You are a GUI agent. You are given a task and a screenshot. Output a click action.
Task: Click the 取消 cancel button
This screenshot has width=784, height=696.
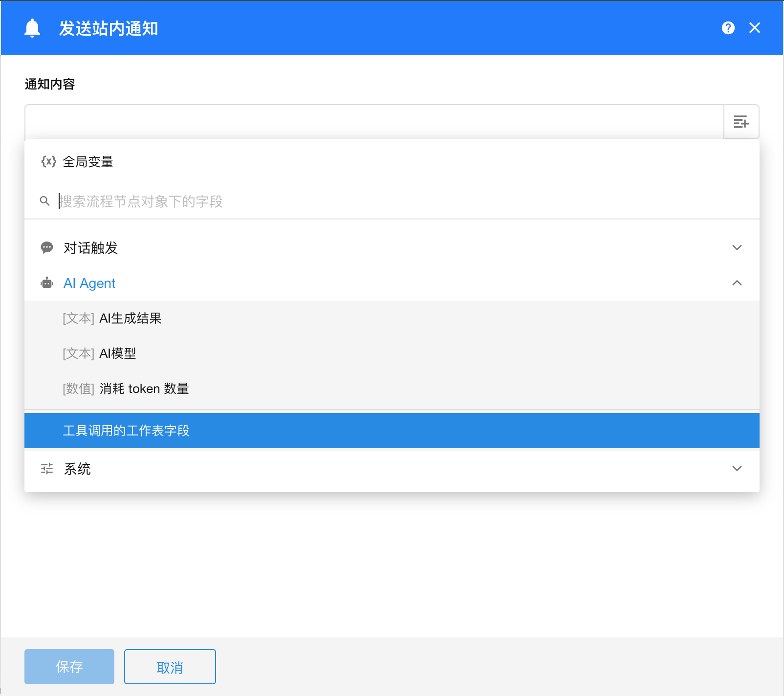tap(170, 667)
